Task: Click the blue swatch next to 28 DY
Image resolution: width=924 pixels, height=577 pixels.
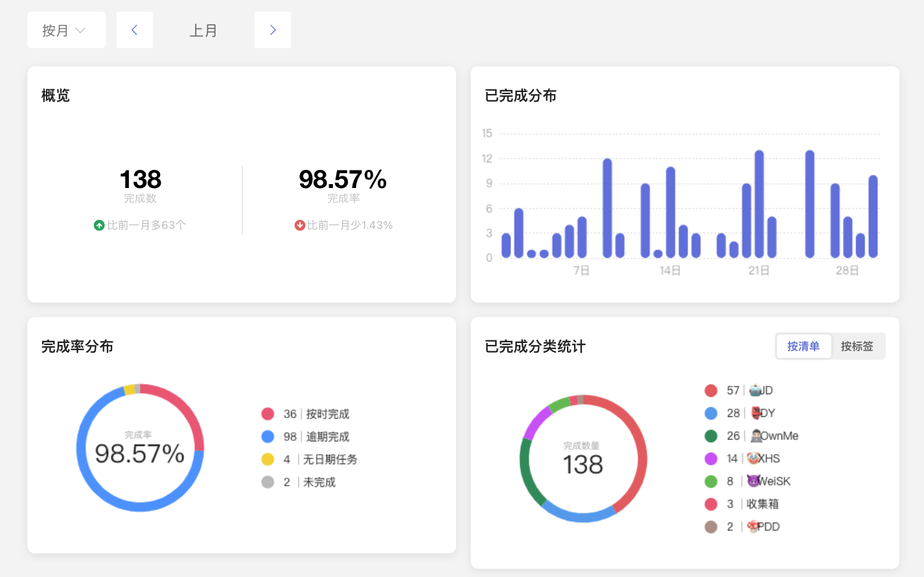Action: click(x=711, y=413)
